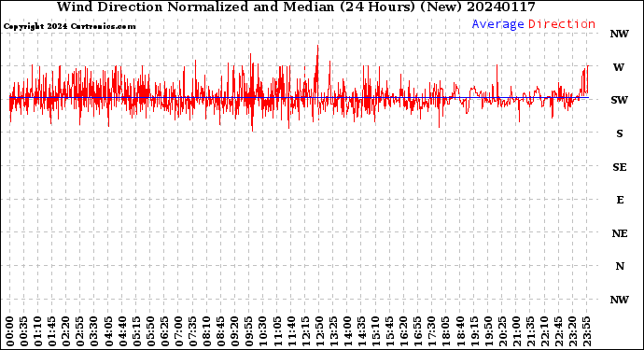Click the 16:20 time axis label
The width and height of the screenshot is (644, 350).
pyautogui.click(x=404, y=331)
